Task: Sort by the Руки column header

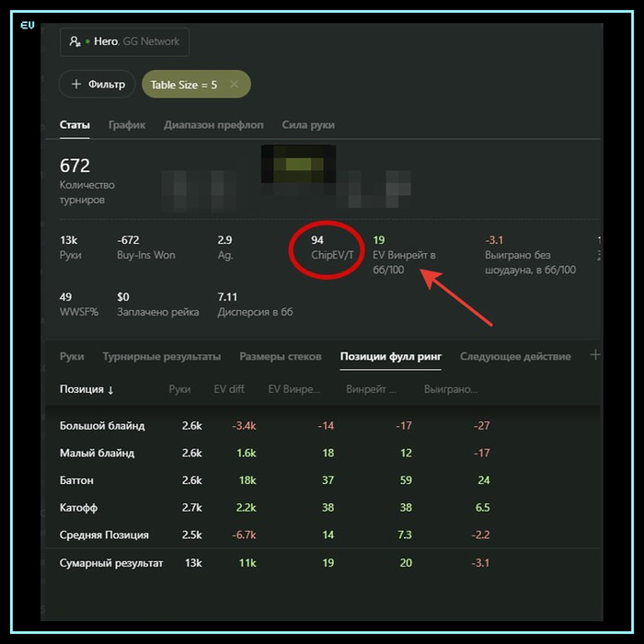Action: [180, 389]
